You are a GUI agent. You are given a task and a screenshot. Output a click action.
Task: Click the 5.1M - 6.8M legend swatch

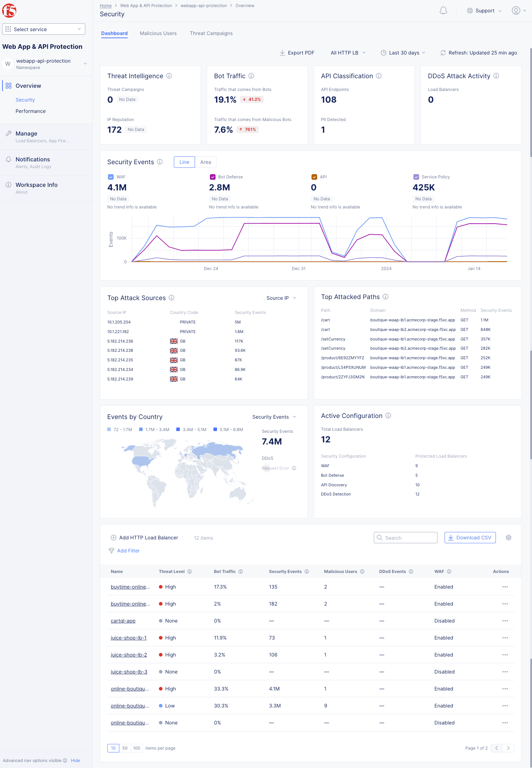[215, 429]
